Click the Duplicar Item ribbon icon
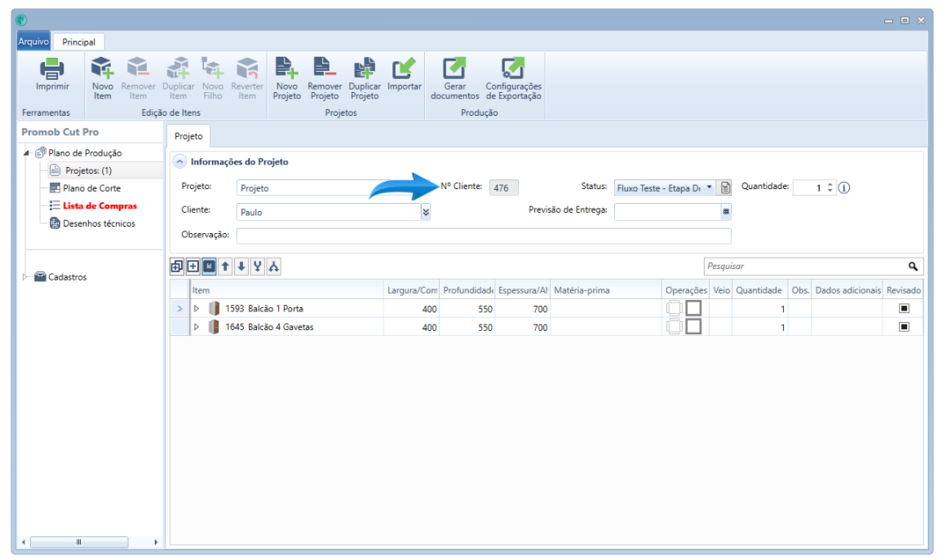 (x=178, y=68)
